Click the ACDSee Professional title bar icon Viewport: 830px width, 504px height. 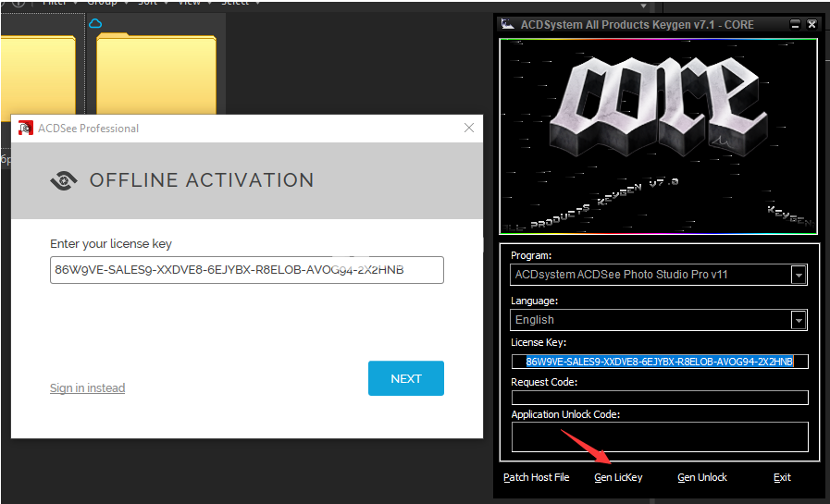pyautogui.click(x=25, y=128)
